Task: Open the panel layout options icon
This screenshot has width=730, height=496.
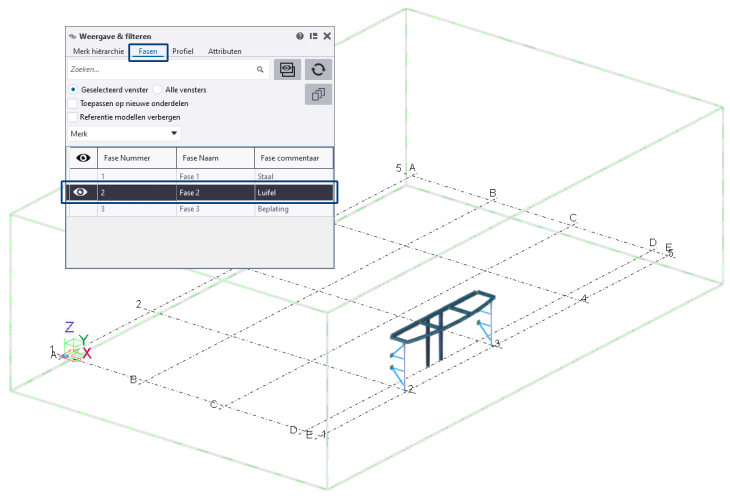Action: pos(313,36)
